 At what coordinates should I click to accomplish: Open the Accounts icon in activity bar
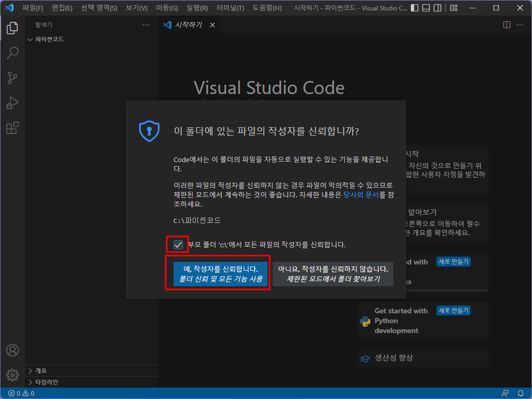(12, 350)
